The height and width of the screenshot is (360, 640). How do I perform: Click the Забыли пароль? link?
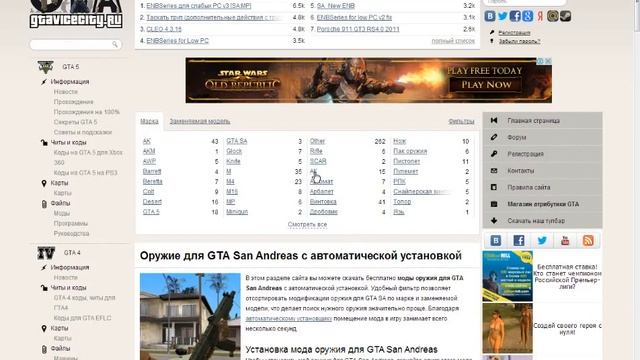click(x=519, y=41)
